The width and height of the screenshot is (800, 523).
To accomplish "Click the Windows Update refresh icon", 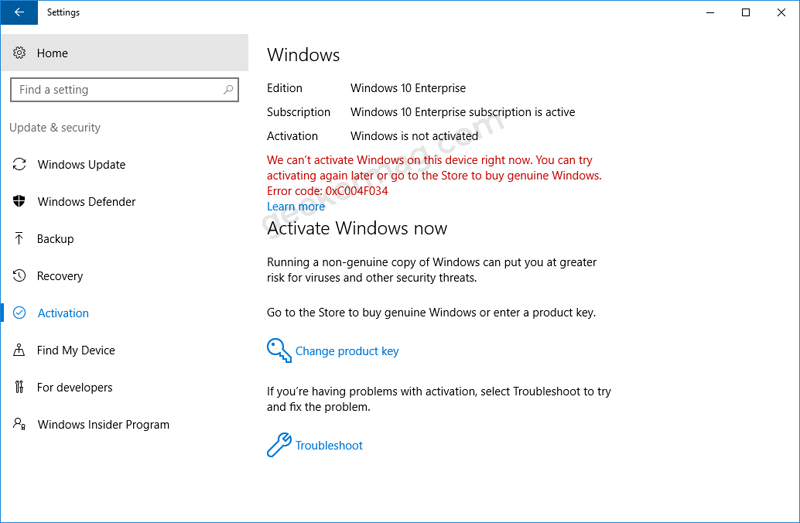I will (19, 164).
